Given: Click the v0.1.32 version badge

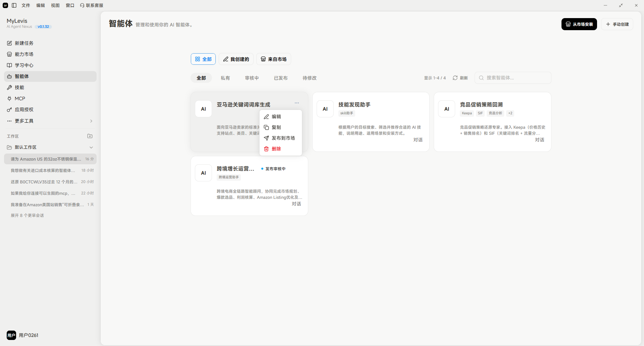Looking at the screenshot, I should click(x=43, y=27).
